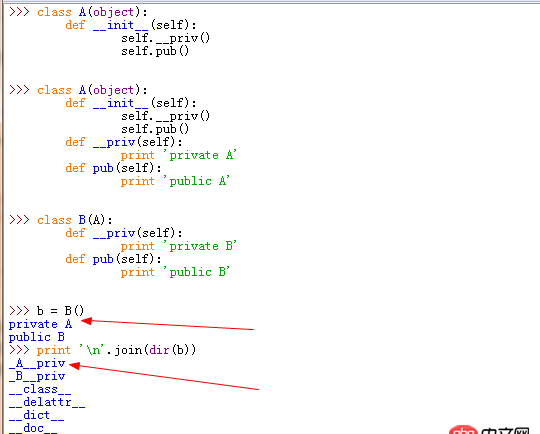Click 'def __init__(self):' in the first class
540x434 pixels.
point(131,25)
